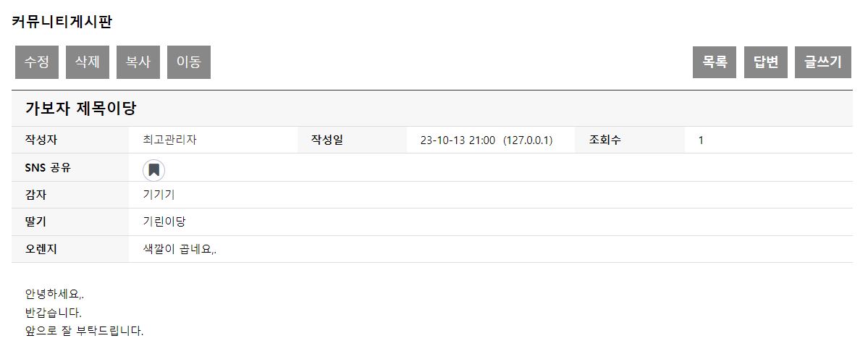The image size is (868, 354).
Task: Click the 답변 reply button
Action: (765, 62)
